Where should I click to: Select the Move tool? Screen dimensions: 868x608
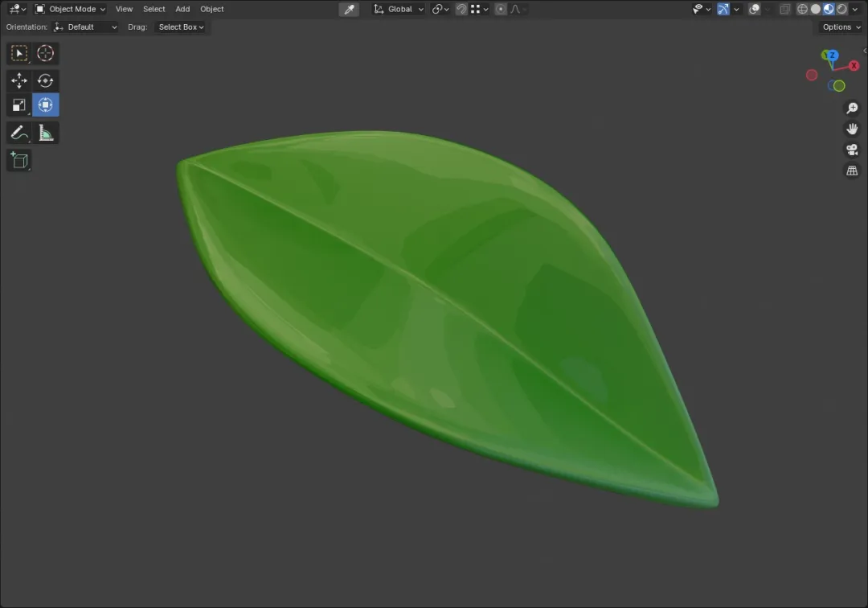[x=18, y=80]
